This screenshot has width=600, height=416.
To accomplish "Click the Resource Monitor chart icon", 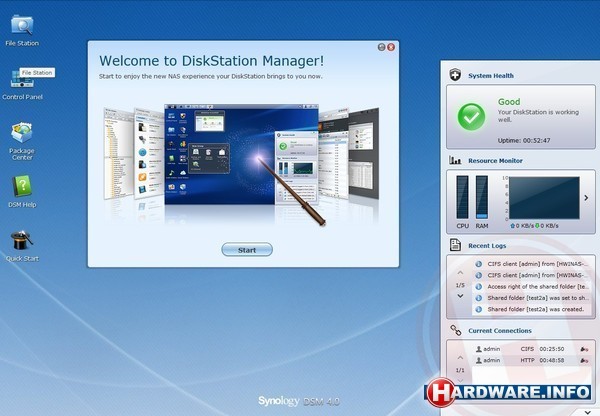I will 455,160.
